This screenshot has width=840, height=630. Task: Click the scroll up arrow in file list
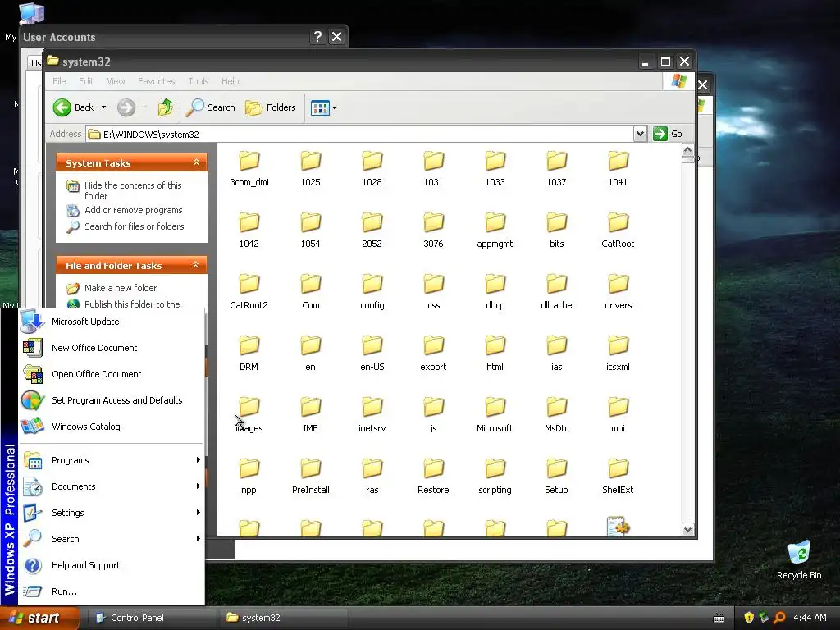pyautogui.click(x=688, y=149)
